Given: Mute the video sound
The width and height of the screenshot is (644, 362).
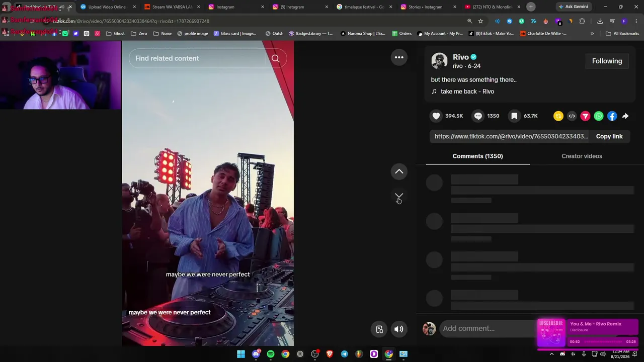Looking at the screenshot, I should point(398,329).
